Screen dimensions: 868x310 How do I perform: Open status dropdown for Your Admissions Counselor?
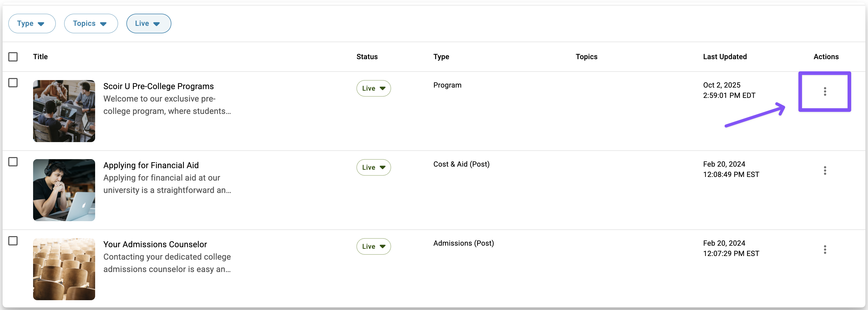pos(373,247)
